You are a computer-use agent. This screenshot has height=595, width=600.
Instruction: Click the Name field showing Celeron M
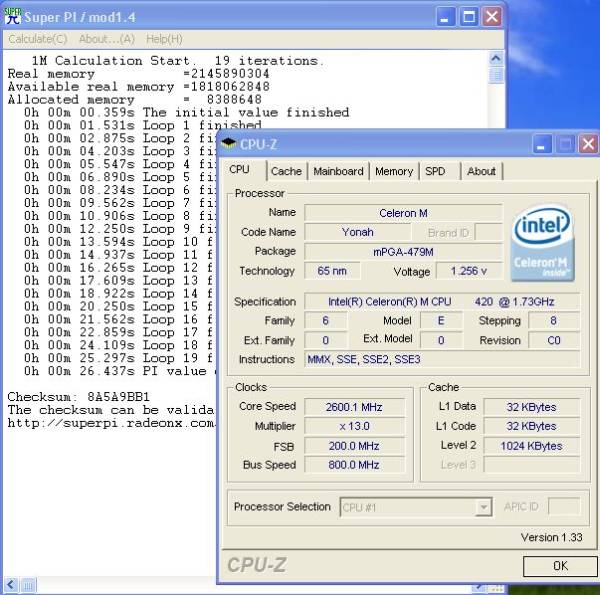tap(403, 213)
